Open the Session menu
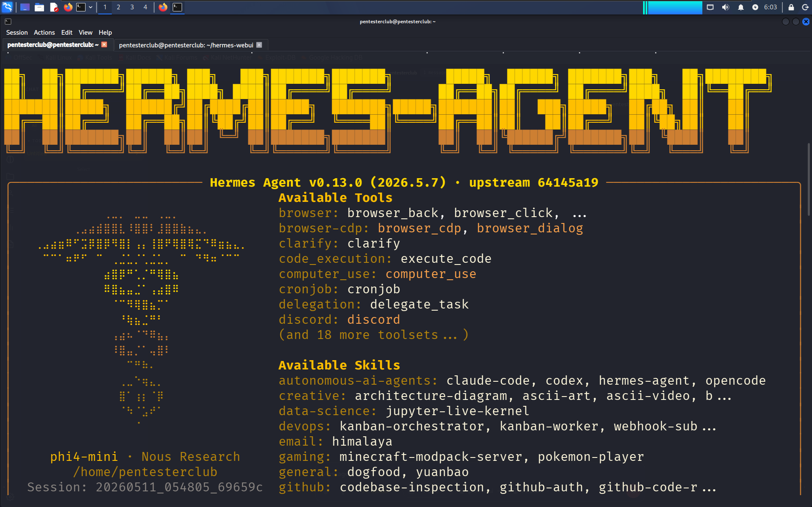 click(x=17, y=33)
